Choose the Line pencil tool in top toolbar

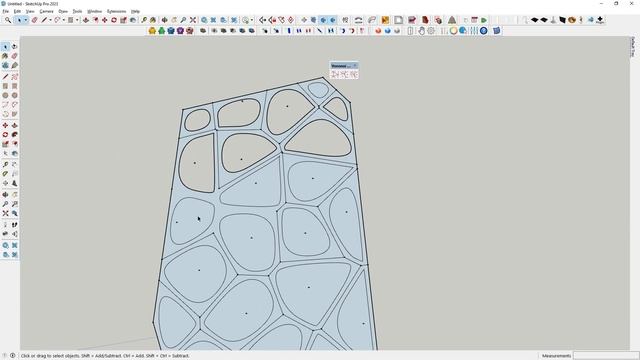(44, 20)
